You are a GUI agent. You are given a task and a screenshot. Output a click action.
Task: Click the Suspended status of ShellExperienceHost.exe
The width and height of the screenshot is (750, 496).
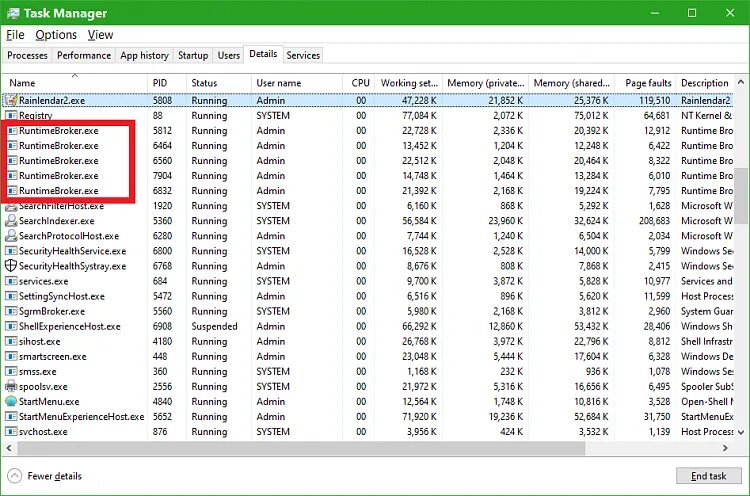tap(214, 326)
